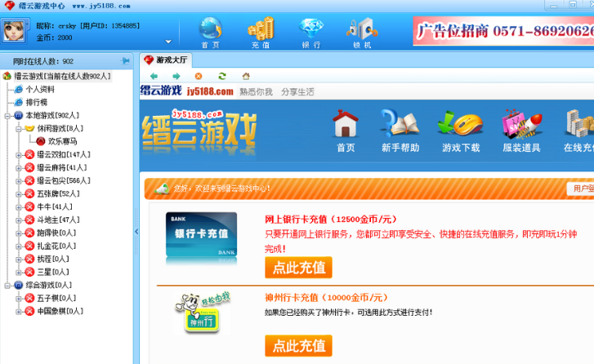Image resolution: width=594 pixels, height=364 pixels.
Task: Select 三星[0人] in the tree
Action: pos(53,272)
